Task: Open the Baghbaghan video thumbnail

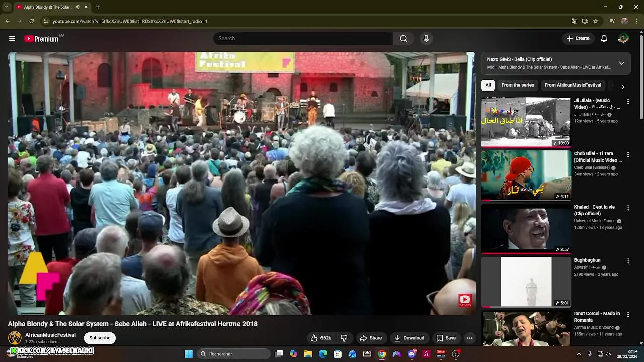Action: pyautogui.click(x=526, y=282)
